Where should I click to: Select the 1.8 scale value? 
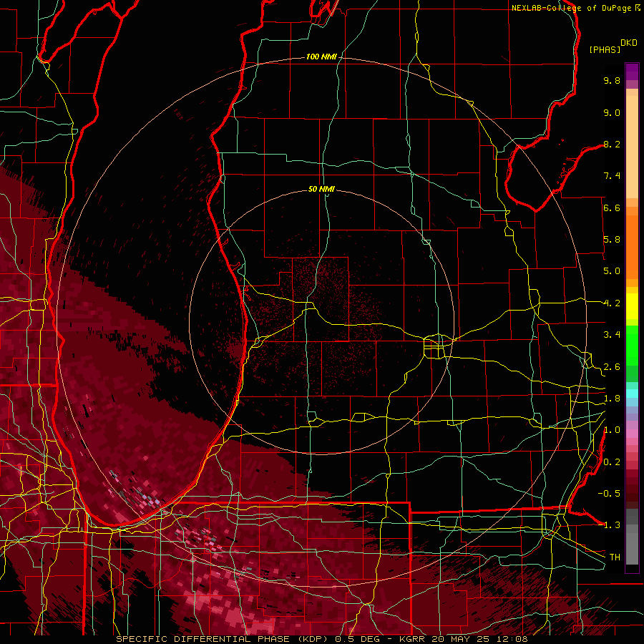point(612,399)
